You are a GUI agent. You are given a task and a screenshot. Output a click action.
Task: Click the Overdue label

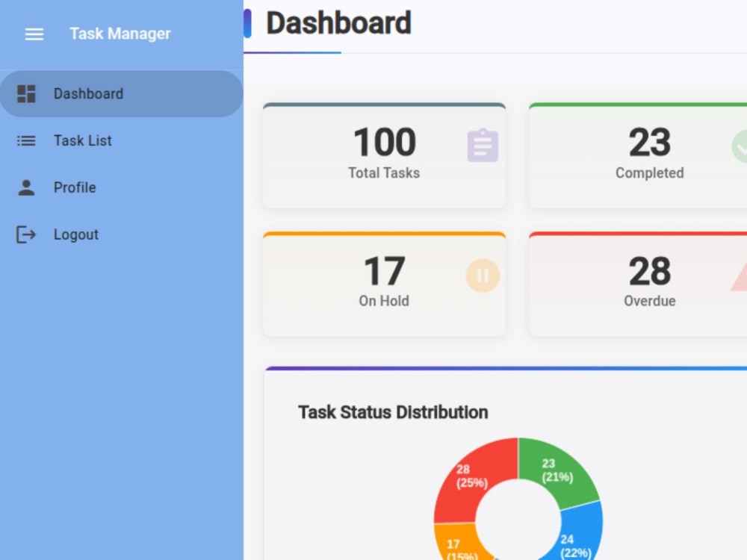click(650, 301)
